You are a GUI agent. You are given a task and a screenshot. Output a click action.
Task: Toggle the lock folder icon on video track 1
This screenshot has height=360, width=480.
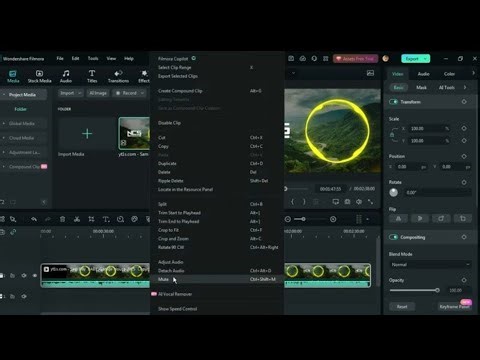12,276
